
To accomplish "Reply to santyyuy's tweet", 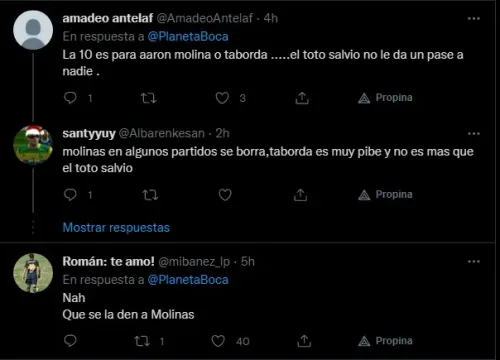I will (x=70, y=195).
